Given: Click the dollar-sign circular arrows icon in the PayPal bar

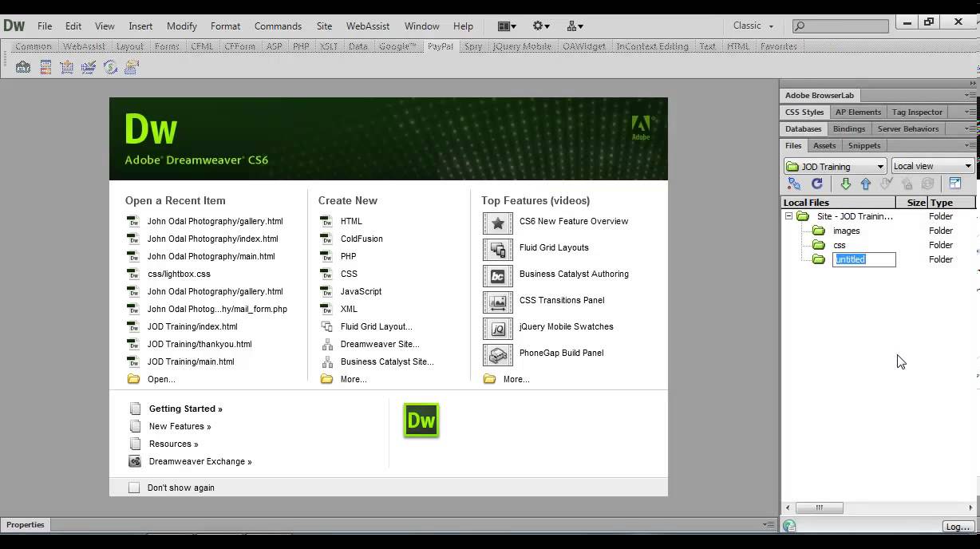Looking at the screenshot, I should [110, 67].
